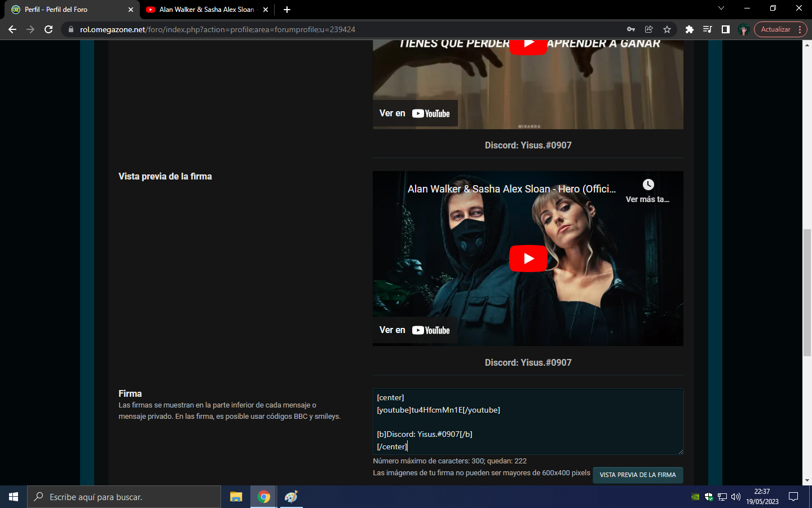Open saved passwords key icon
Image resolution: width=812 pixels, height=508 pixels.
click(631, 29)
